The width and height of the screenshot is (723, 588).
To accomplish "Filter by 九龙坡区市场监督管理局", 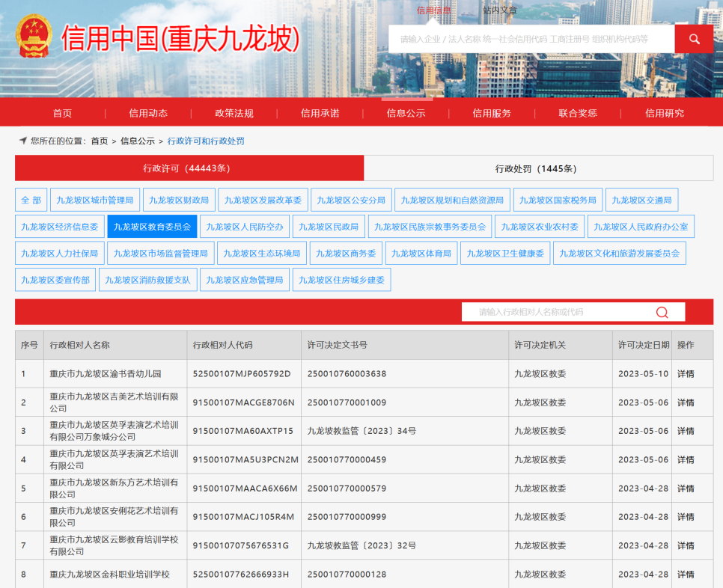I will click(x=160, y=253).
